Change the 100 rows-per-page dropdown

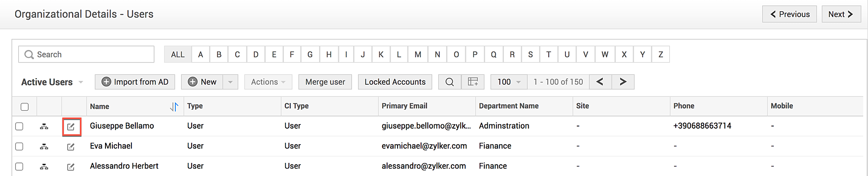[509, 82]
